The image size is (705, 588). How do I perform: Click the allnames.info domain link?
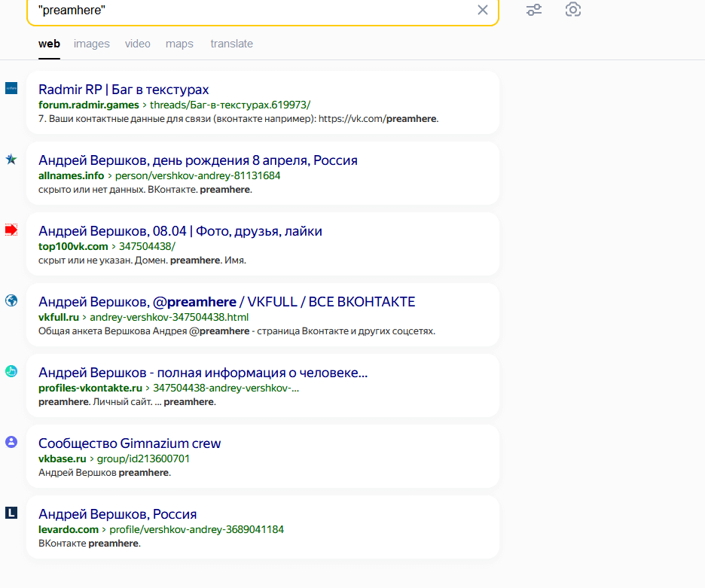pyautogui.click(x=71, y=175)
